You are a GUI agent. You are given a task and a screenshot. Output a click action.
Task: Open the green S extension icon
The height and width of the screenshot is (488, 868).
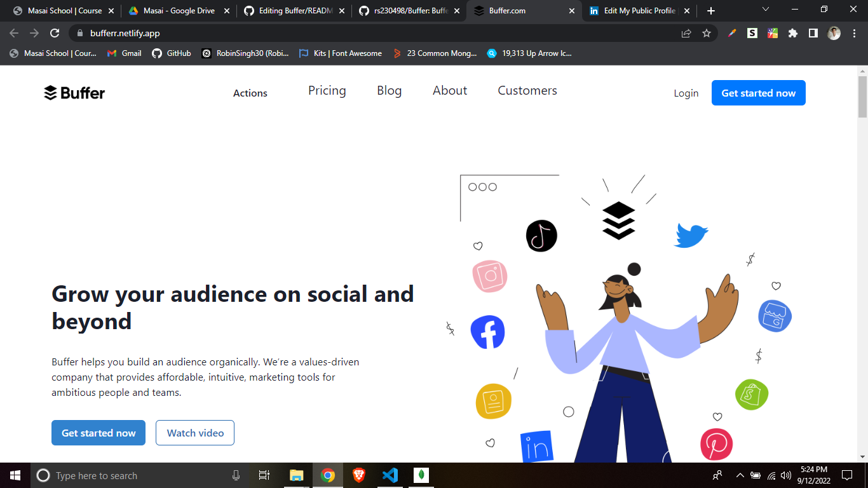click(752, 33)
